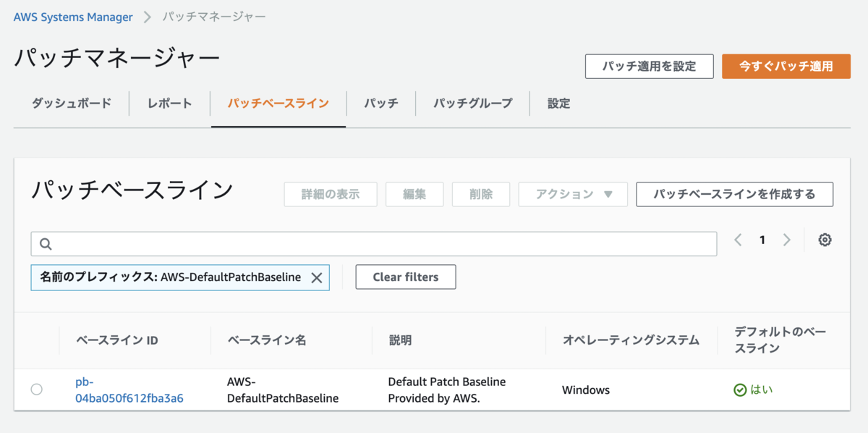
Task: Click the 説明 column header
Action: pos(400,340)
